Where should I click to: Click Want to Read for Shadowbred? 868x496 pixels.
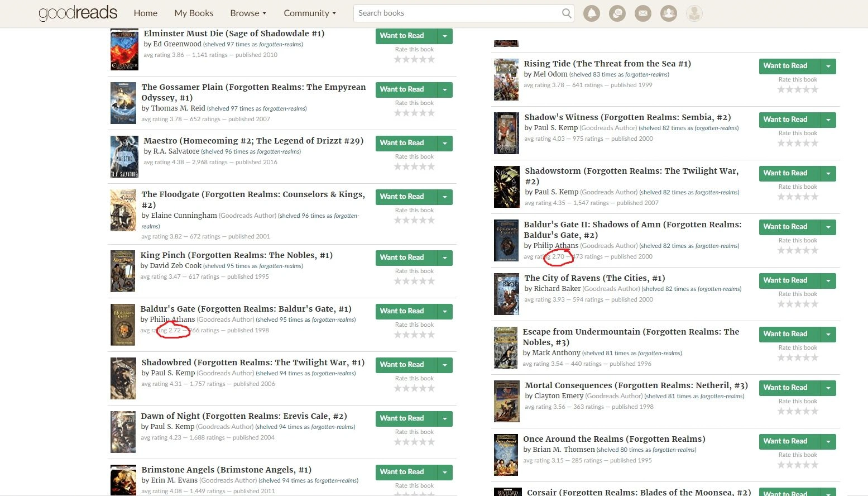pyautogui.click(x=406, y=365)
